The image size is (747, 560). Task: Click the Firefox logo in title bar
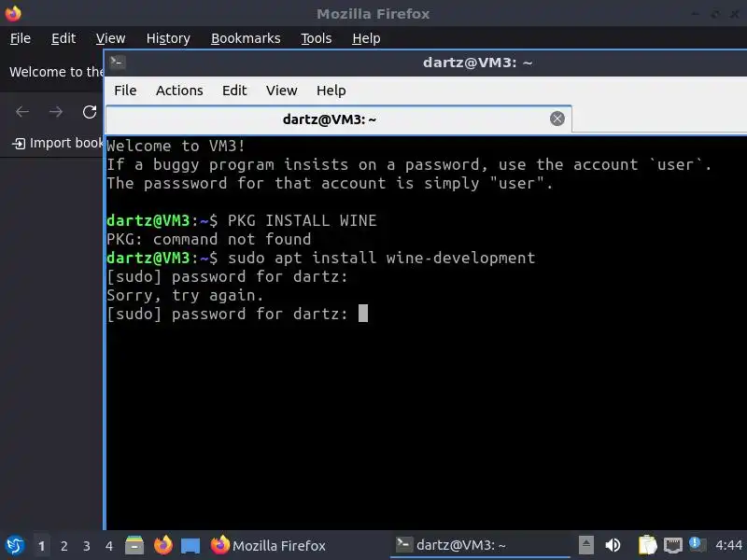click(x=13, y=13)
